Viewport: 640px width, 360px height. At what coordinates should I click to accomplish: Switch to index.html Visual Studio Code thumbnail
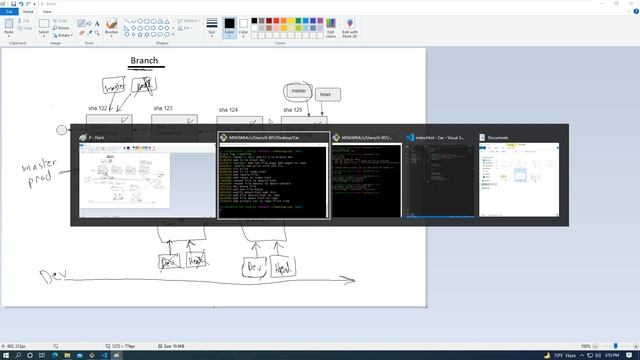coord(440,176)
